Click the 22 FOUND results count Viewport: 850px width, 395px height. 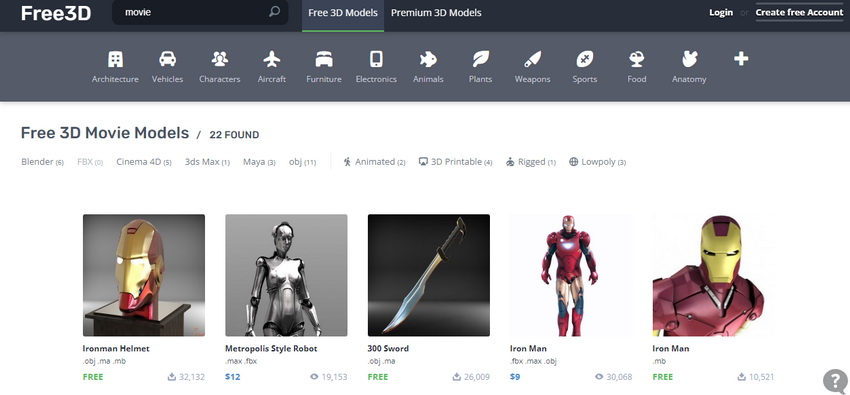[234, 134]
